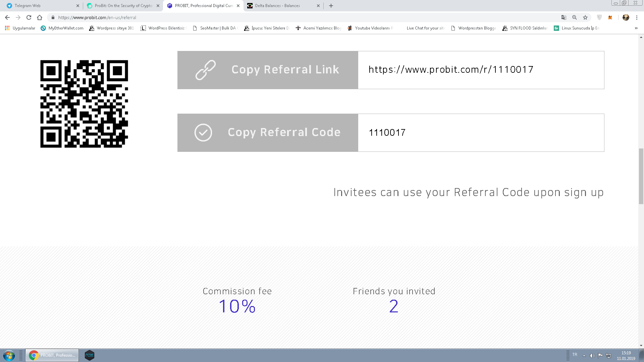Open Acemi Yazılımcı Blog bookmark

318,28
